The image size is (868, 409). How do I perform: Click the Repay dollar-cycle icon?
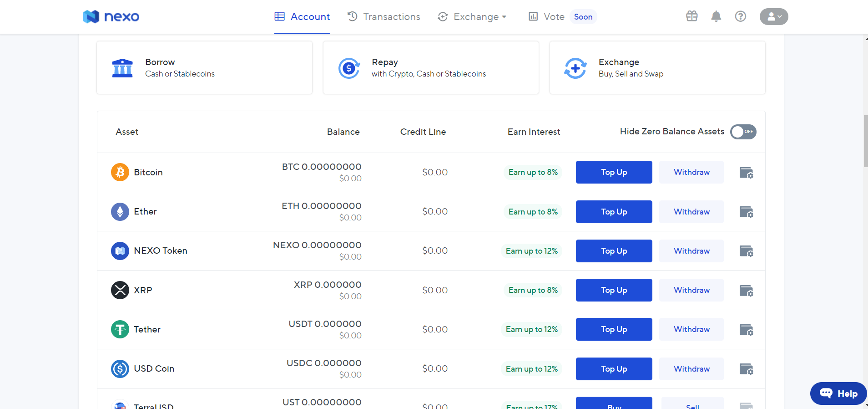349,68
